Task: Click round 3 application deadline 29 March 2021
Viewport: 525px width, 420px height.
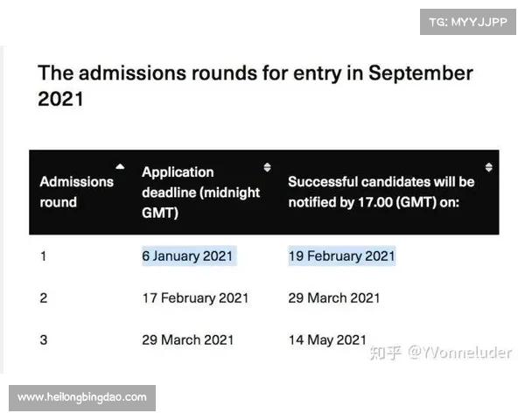Action: pyautogui.click(x=188, y=339)
